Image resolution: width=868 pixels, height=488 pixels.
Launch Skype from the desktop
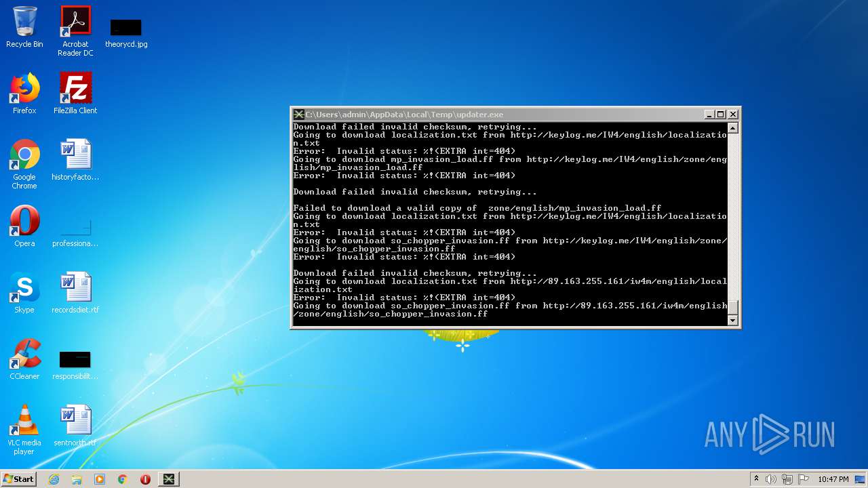pos(24,293)
